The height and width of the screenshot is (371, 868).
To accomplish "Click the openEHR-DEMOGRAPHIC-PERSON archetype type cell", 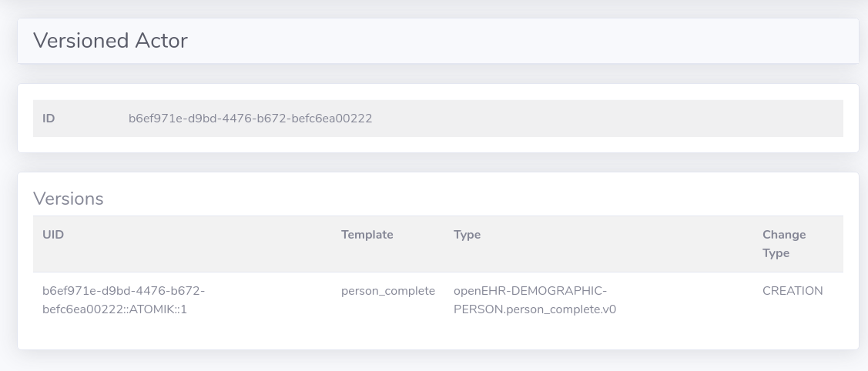I will pyautogui.click(x=535, y=300).
